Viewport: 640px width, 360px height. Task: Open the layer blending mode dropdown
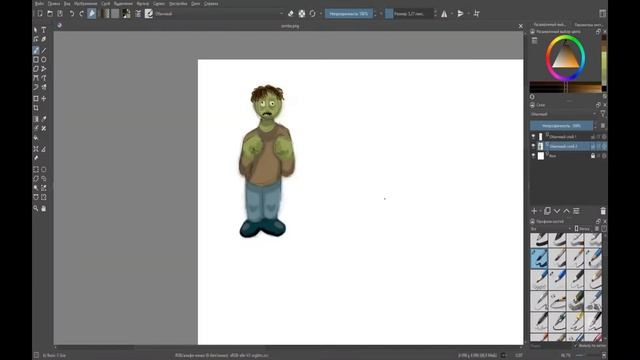(564, 114)
